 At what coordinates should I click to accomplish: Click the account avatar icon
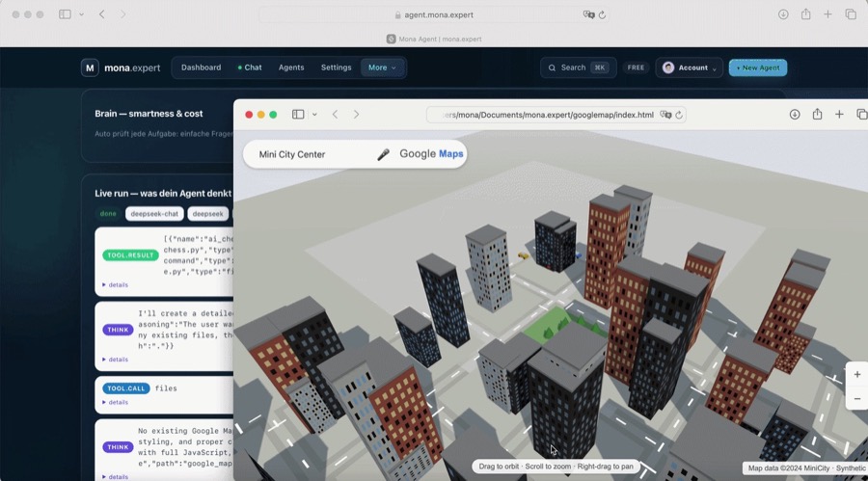tap(668, 67)
